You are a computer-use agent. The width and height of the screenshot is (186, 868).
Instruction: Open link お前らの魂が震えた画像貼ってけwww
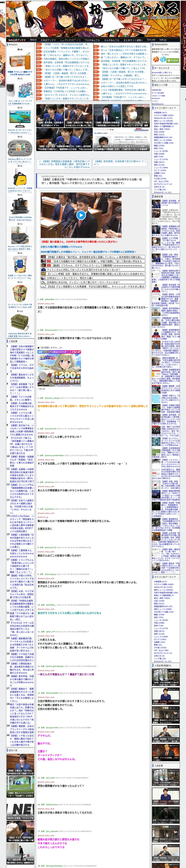point(61,247)
